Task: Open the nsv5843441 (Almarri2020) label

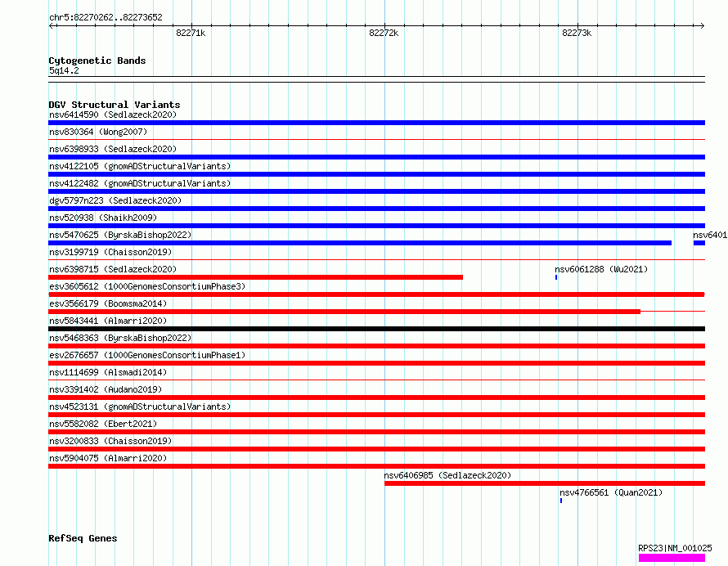Action: click(108, 321)
